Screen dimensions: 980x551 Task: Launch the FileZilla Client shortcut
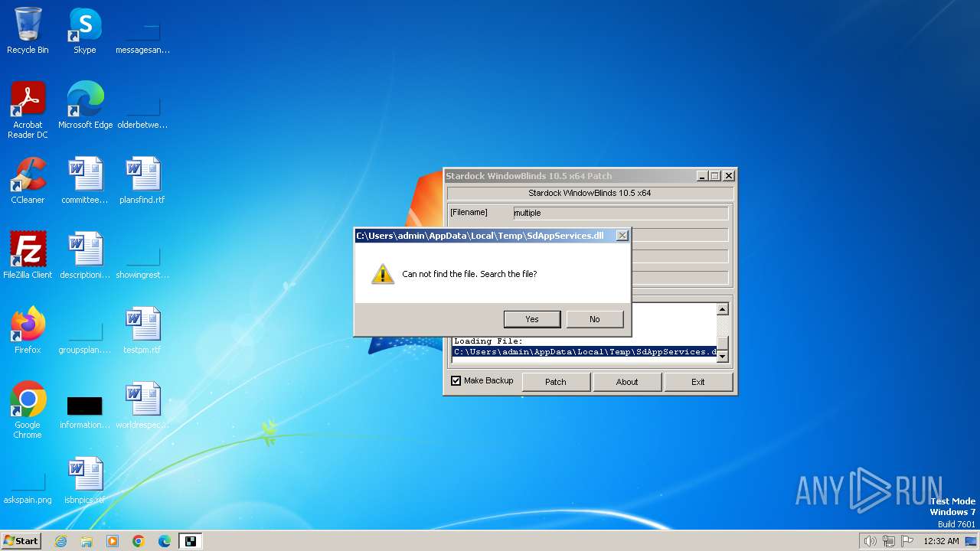28,256
